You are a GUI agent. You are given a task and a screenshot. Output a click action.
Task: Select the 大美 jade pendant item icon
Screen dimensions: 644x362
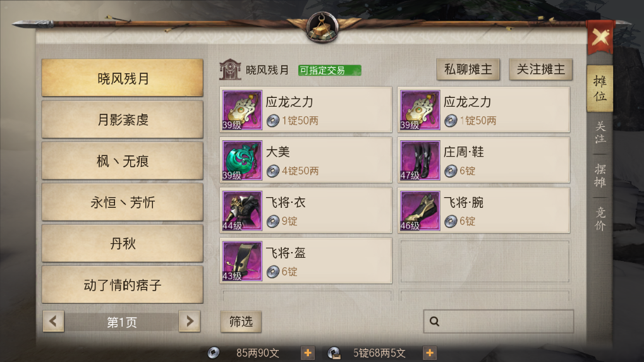click(x=242, y=160)
